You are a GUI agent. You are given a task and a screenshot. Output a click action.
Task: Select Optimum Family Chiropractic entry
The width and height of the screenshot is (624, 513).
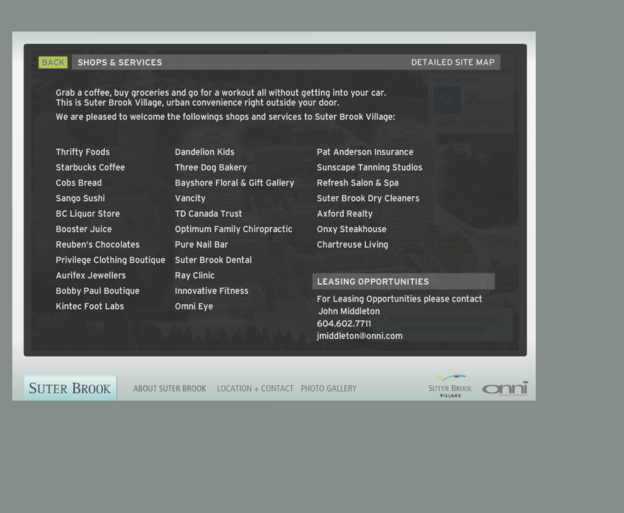pos(234,229)
